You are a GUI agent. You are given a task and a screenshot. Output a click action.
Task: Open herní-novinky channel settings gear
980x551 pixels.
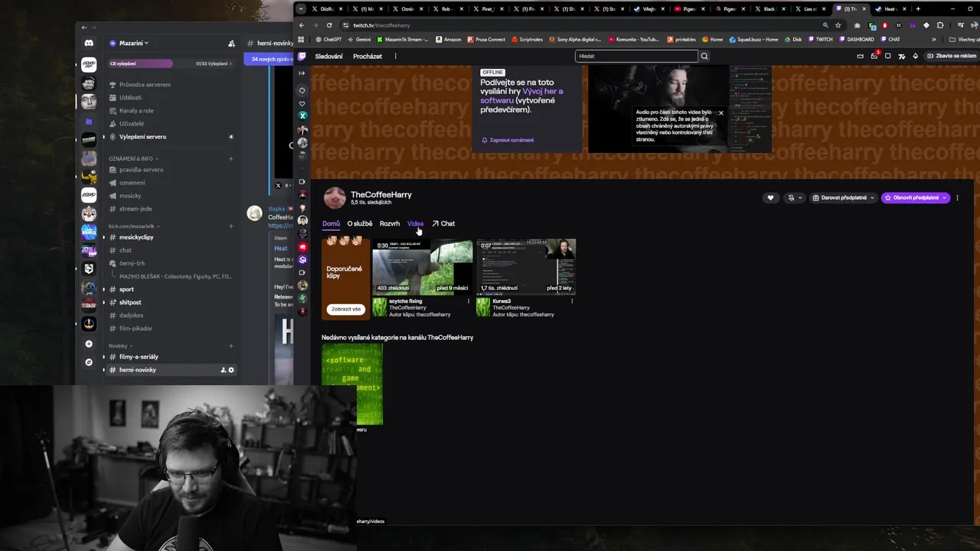[231, 370]
